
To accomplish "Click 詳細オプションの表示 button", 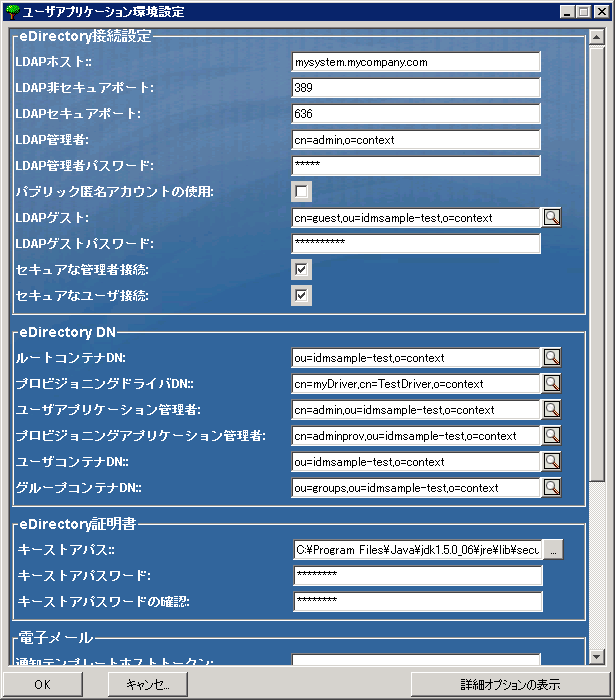I will point(510,684).
